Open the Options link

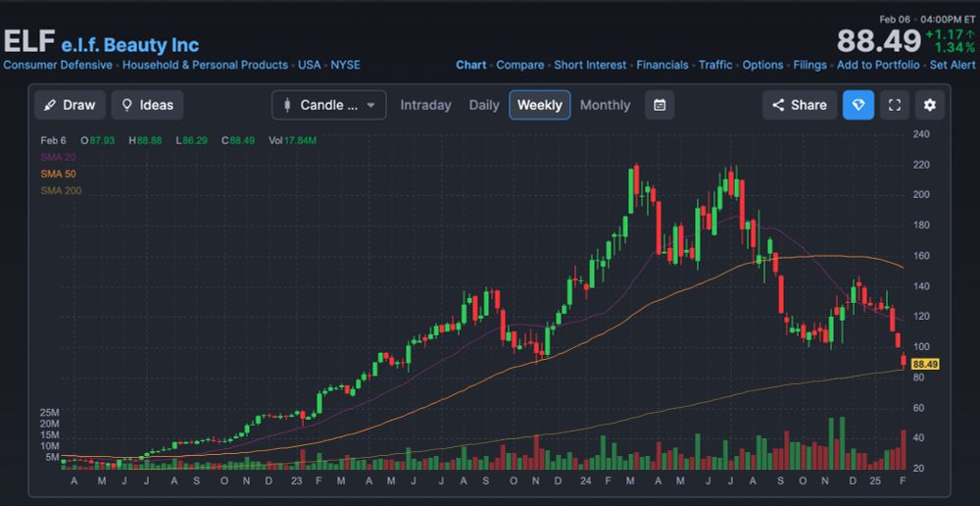(762, 65)
